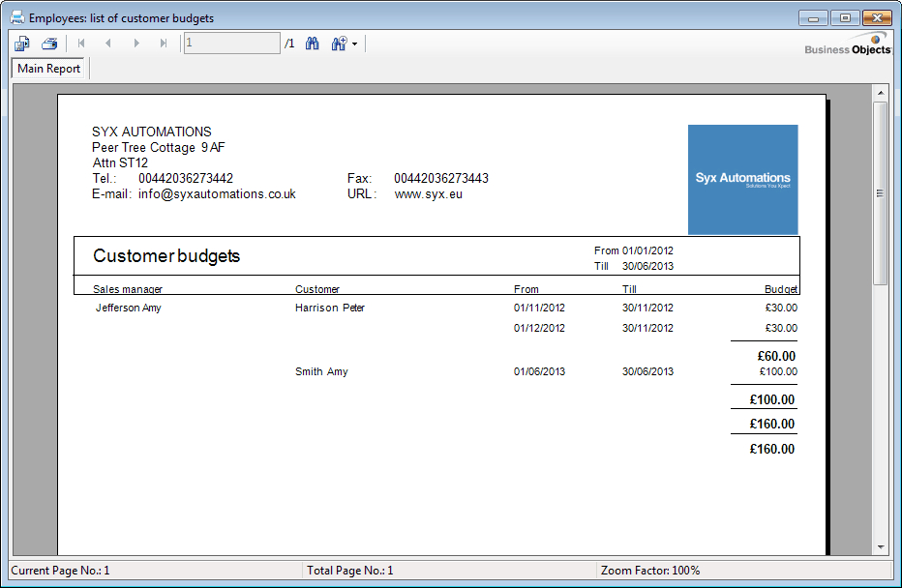This screenshot has height=588, width=902.
Task: Click the Harrison Peter customer entry
Action: click(330, 308)
